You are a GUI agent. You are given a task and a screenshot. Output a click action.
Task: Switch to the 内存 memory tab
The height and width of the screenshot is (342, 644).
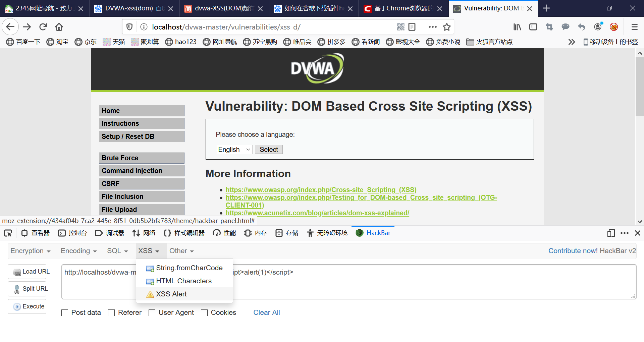coord(256,233)
